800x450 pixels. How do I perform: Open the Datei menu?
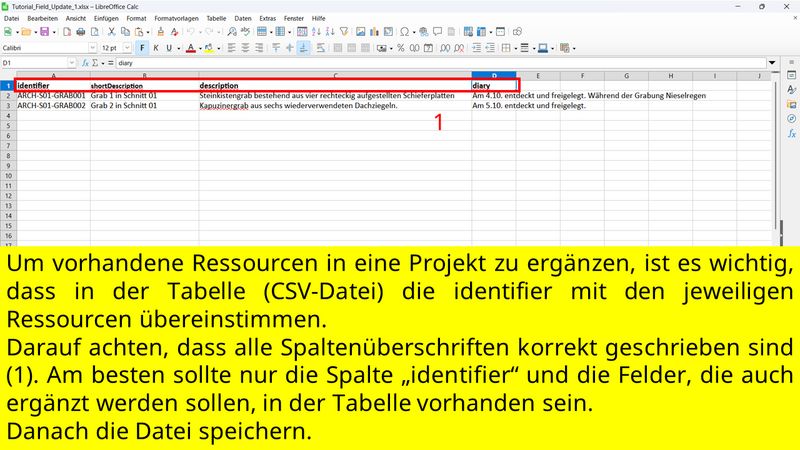pyautogui.click(x=11, y=18)
